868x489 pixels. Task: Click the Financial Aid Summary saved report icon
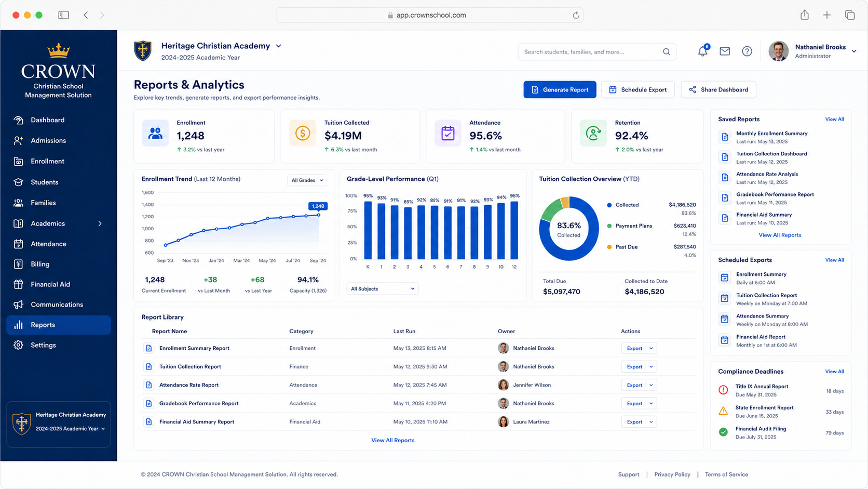pyautogui.click(x=725, y=218)
